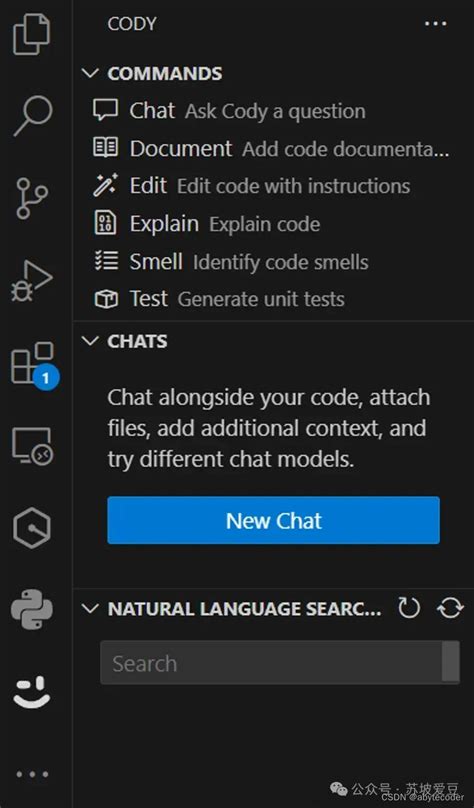Open the Search view magnifier icon
The height and width of the screenshot is (808, 474).
[x=33, y=116]
